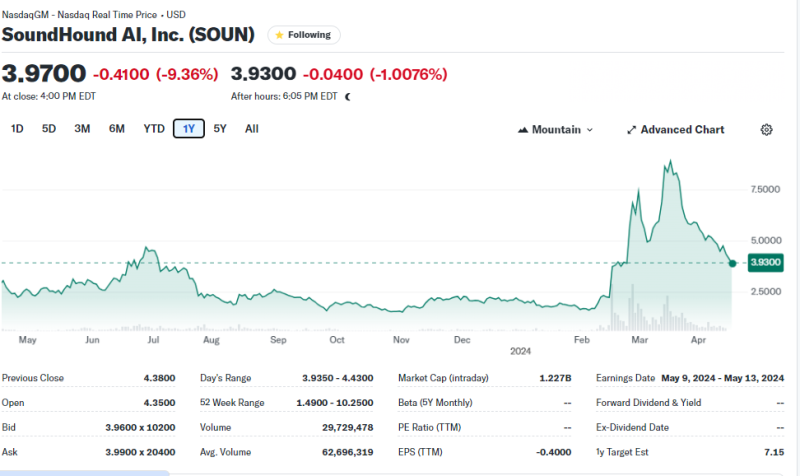Click the Mar x-axis label
The height and width of the screenshot is (476, 800).
[x=639, y=340]
